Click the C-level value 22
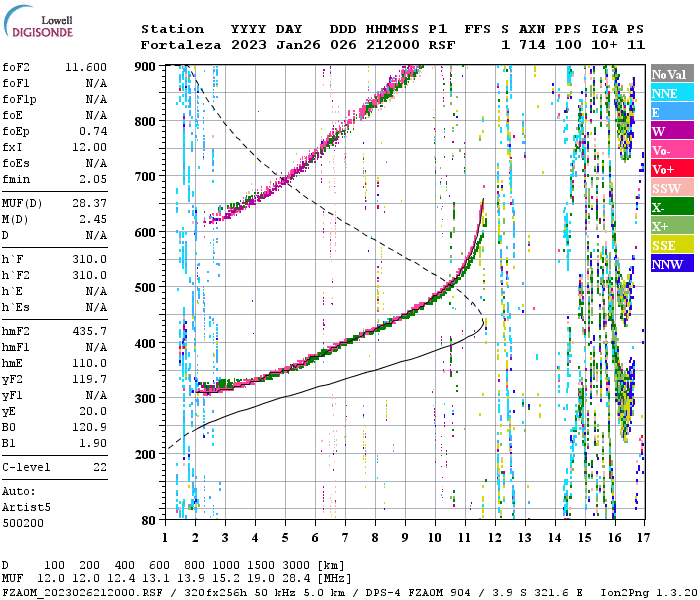The height and width of the screenshot is (600, 700). tap(100, 467)
